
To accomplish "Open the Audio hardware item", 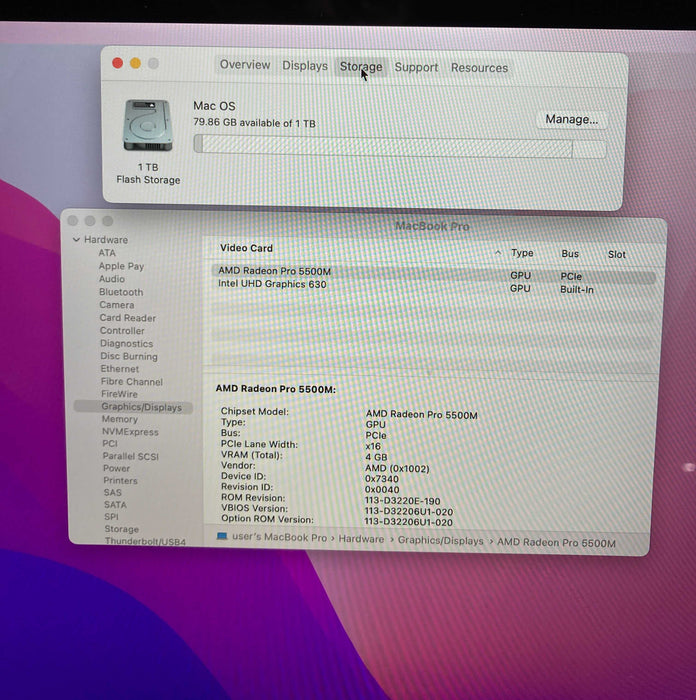I will (112, 279).
